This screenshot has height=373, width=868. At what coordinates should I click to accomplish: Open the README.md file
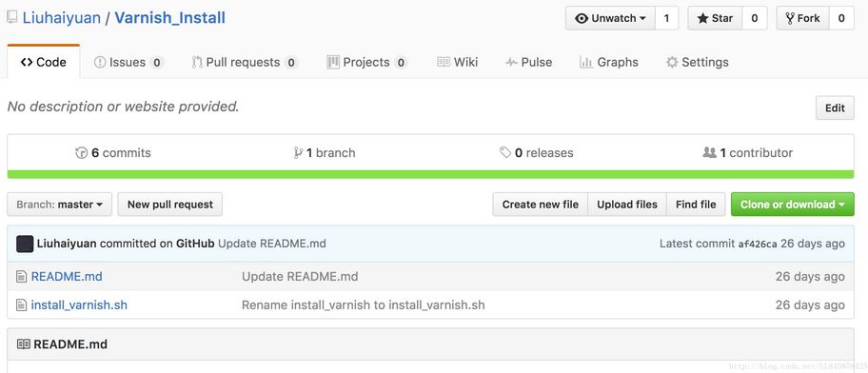pos(67,276)
